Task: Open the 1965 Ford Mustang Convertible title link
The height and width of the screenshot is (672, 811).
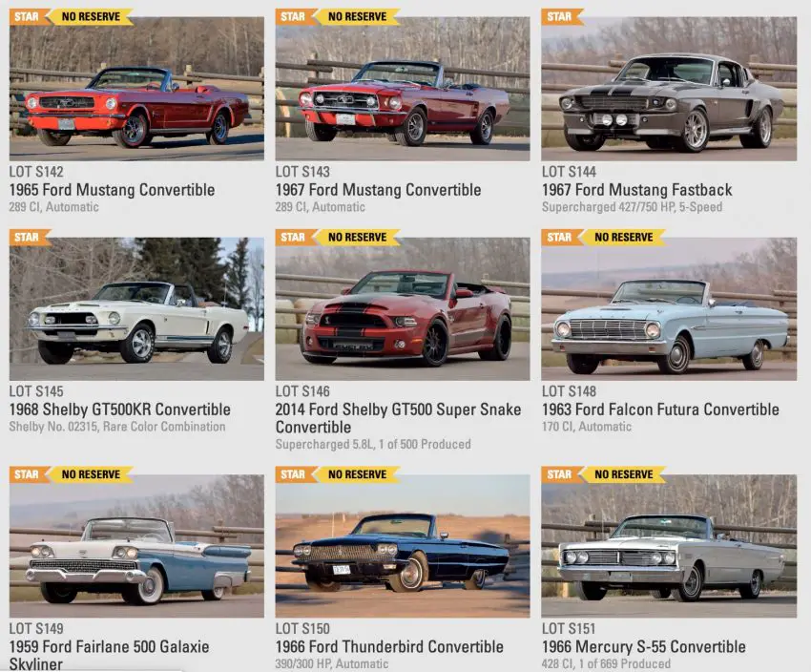Action: [x=112, y=190]
